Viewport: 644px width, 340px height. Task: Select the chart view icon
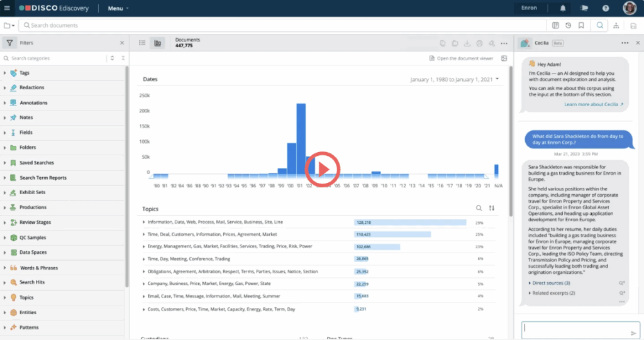(157, 43)
